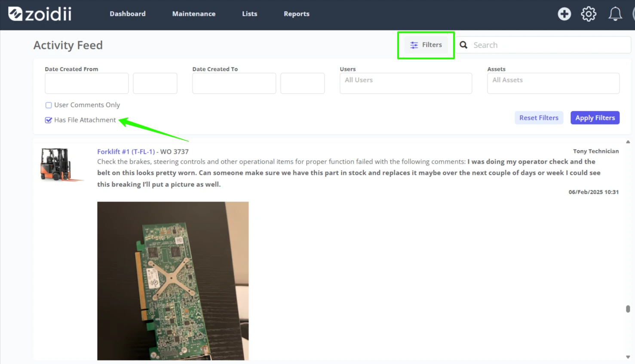This screenshot has width=635, height=364.
Task: Open the Lists menu
Action: click(249, 14)
